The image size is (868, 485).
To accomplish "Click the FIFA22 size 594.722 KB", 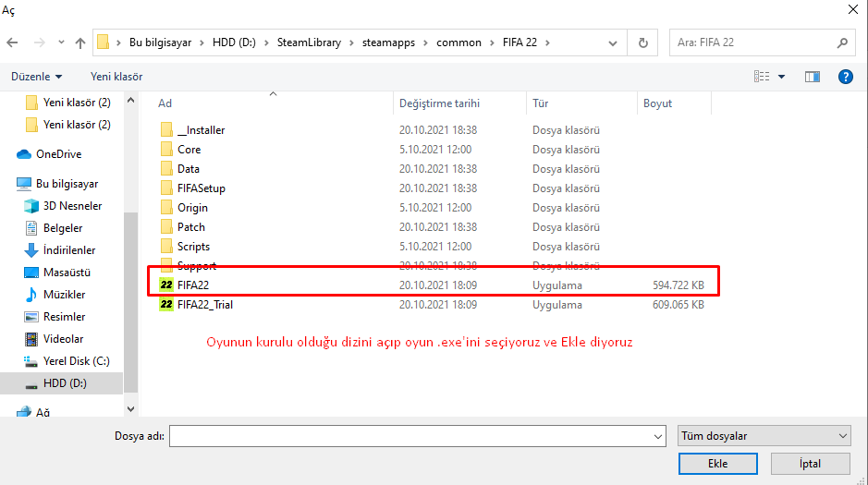I will pyautogui.click(x=679, y=285).
